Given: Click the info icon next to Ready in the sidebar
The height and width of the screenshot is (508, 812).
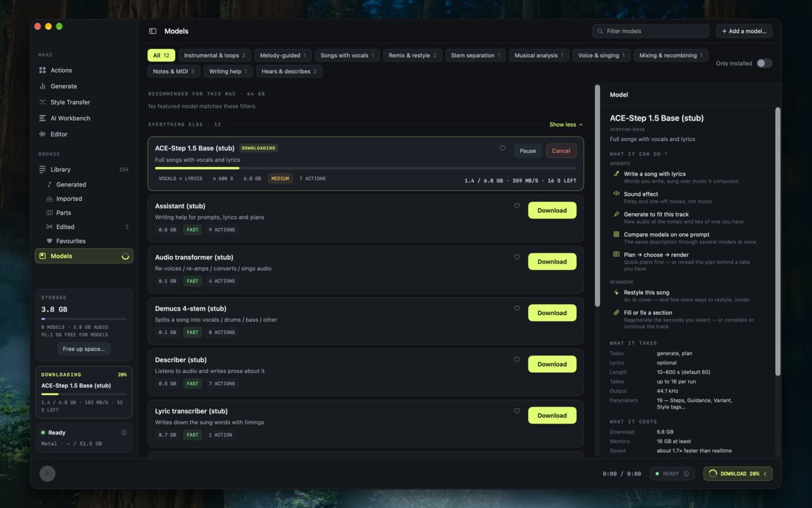Looking at the screenshot, I should [124, 432].
